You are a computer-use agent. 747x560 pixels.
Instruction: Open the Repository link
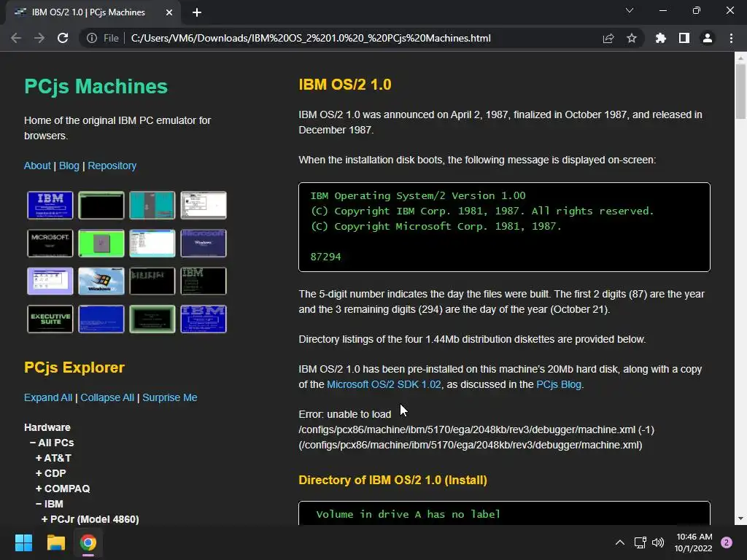[112, 166]
